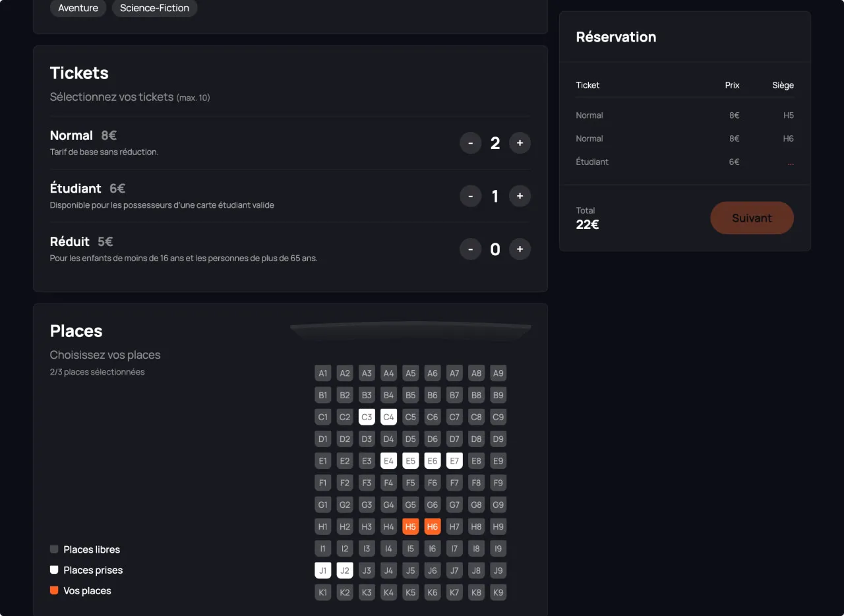This screenshot has height=616, width=844.
Task: Increase the Étudiant ticket count
Action: [x=520, y=196]
